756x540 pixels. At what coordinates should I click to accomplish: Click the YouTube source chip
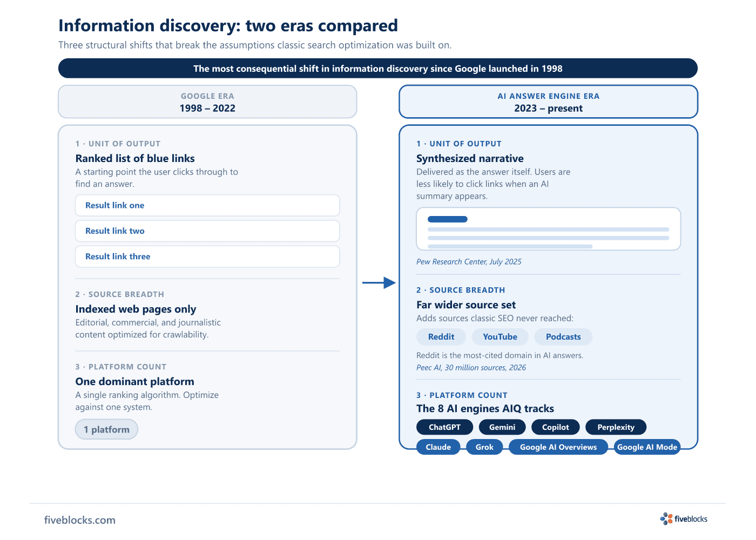(500, 336)
